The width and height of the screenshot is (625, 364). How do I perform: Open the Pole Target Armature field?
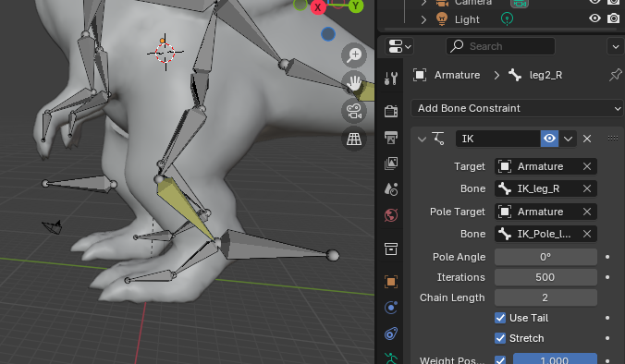(x=545, y=212)
